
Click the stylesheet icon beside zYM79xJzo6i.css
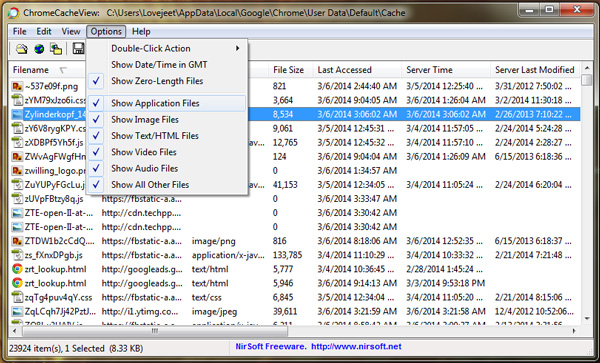pyautogui.click(x=17, y=100)
